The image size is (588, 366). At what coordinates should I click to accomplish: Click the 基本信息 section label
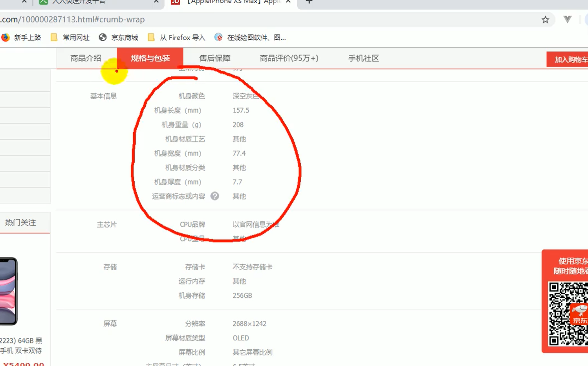[103, 96]
